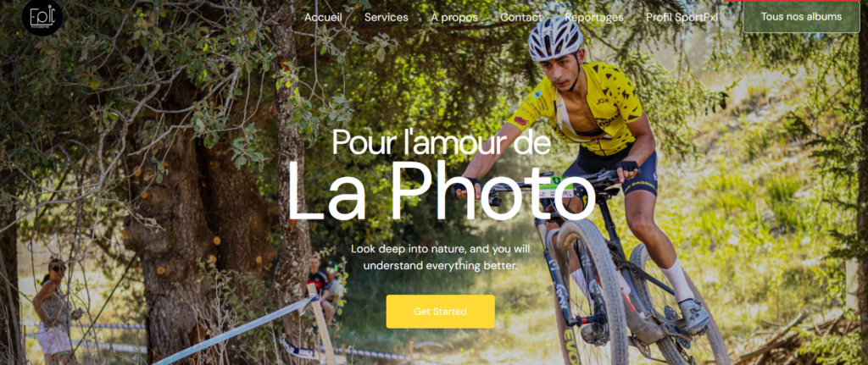This screenshot has width=868, height=365.
Task: Click the cyclist's white helmet
Action: pyautogui.click(x=555, y=37)
